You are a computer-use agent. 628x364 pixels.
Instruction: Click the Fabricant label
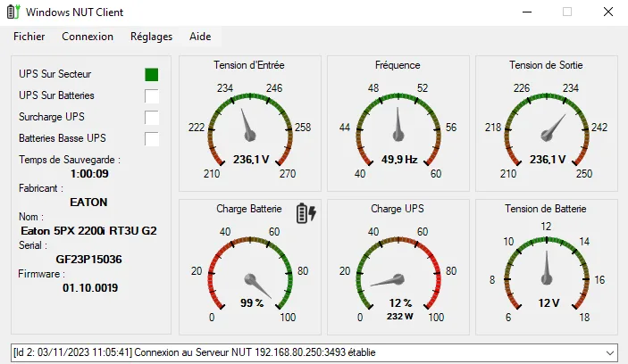tap(41, 188)
